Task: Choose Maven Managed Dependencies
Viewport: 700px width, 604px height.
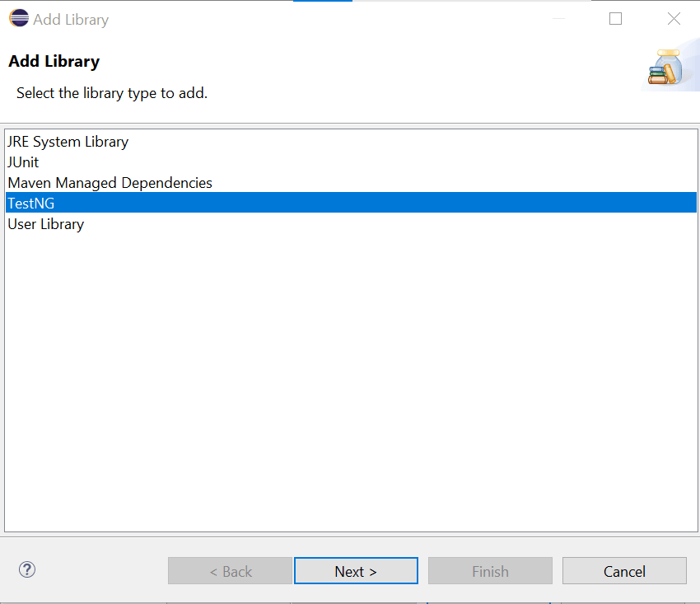Action: [x=351, y=183]
